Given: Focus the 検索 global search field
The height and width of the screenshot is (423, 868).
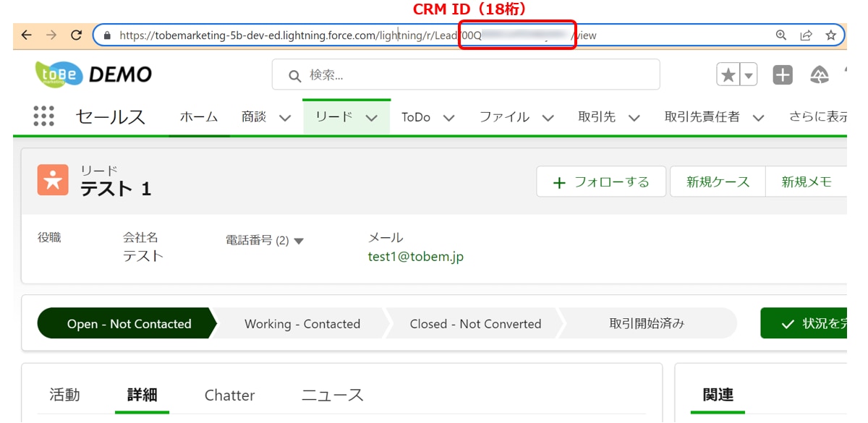Looking at the screenshot, I should (466, 74).
